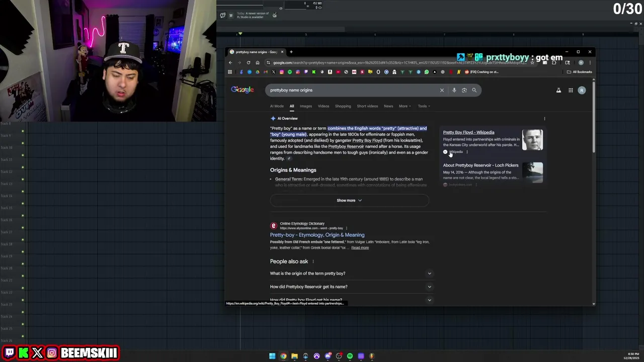Open taskbar clock and date

632,356
